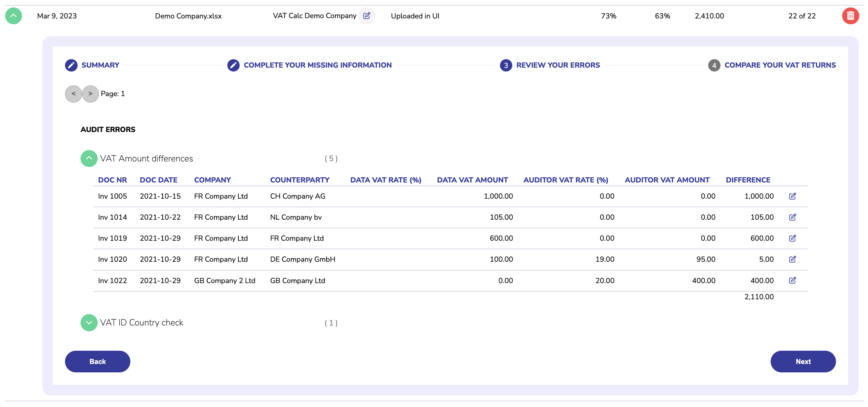868x407 pixels.
Task: Go to Review Your Errors step
Action: [558, 65]
